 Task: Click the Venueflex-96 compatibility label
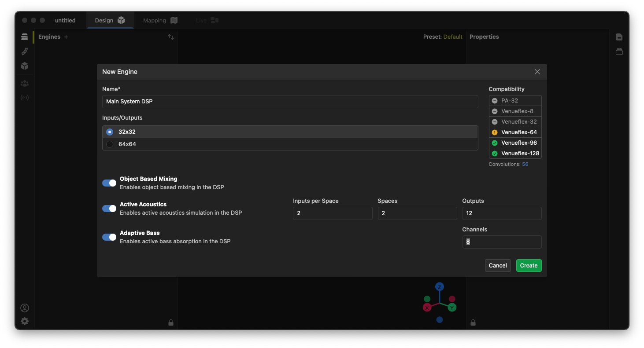519,143
